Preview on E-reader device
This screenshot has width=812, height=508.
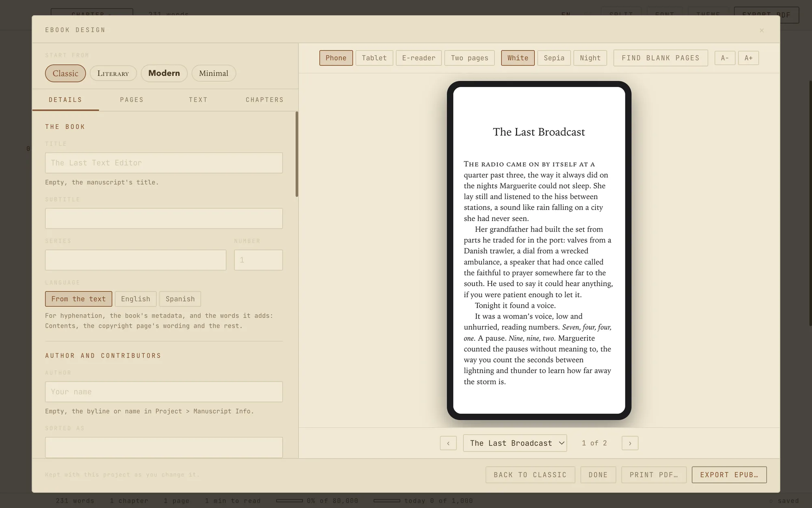click(419, 58)
